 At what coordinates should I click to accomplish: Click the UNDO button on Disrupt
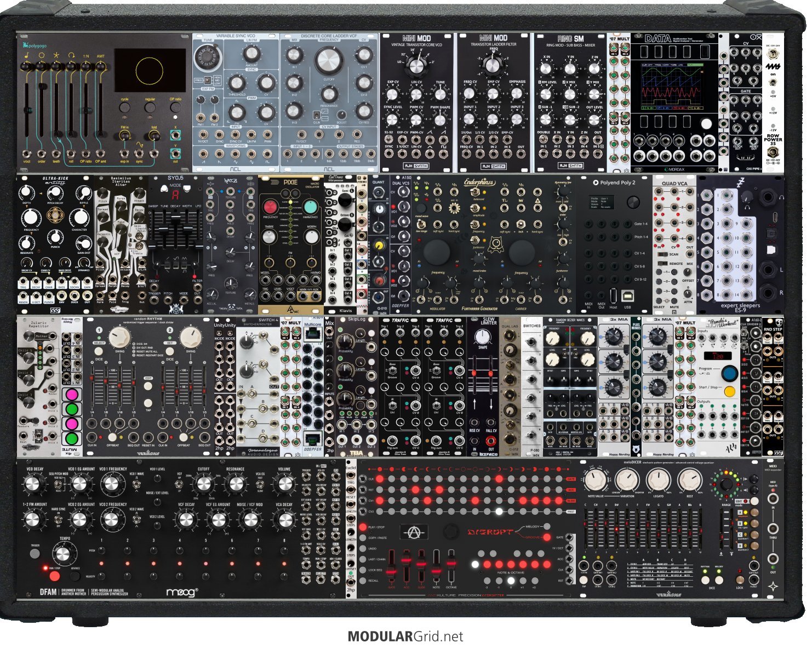363,548
